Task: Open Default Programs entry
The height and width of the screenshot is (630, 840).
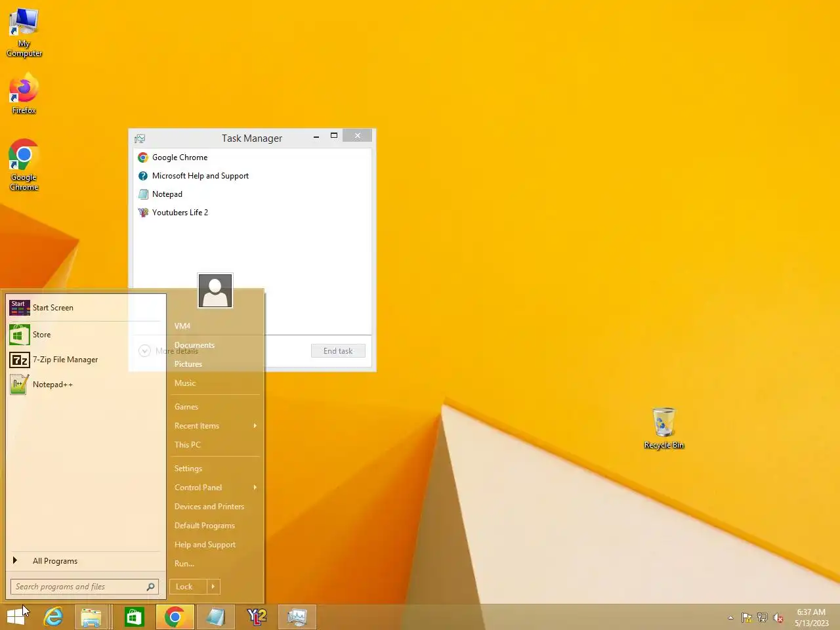Action: (205, 526)
